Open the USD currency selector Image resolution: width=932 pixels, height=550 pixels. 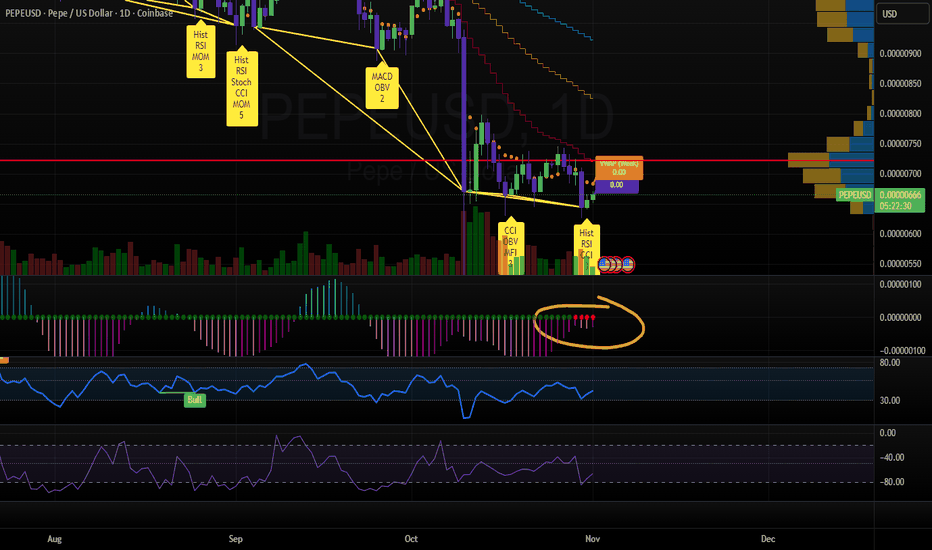tap(888, 13)
